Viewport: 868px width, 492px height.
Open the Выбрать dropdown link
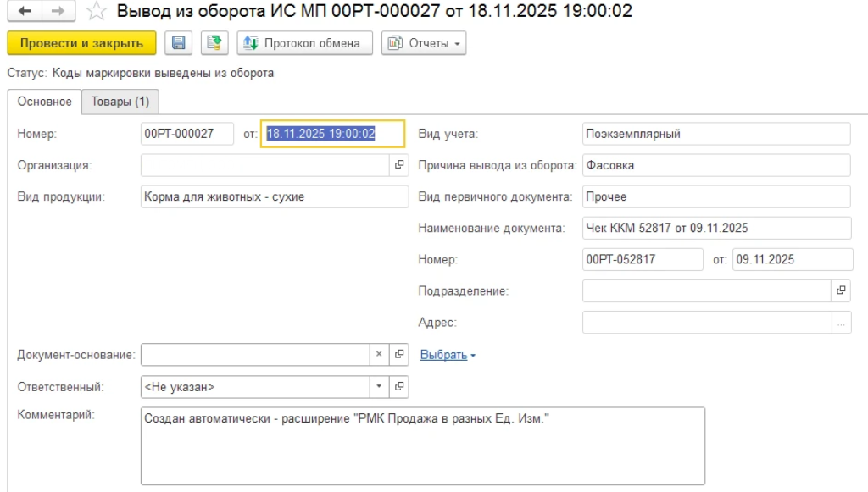click(448, 356)
